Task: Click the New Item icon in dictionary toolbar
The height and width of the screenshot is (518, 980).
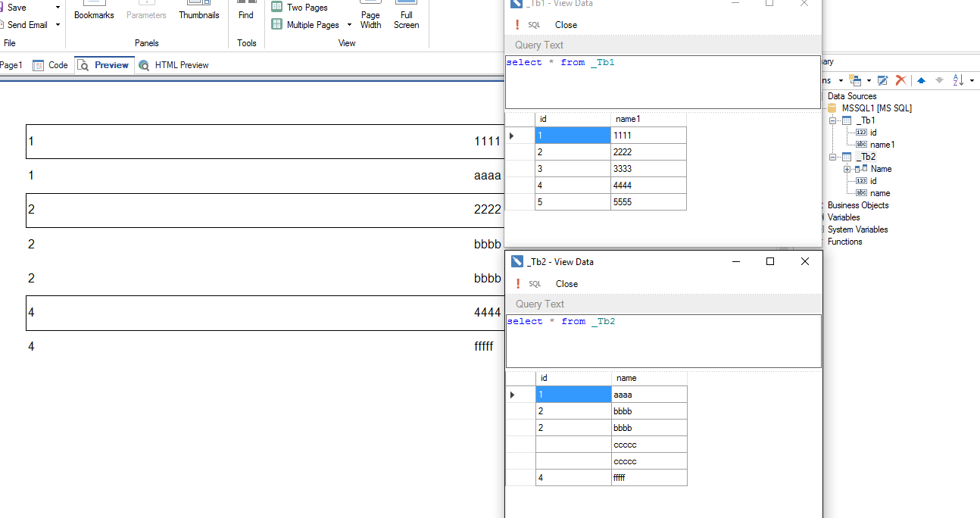Action: click(855, 80)
